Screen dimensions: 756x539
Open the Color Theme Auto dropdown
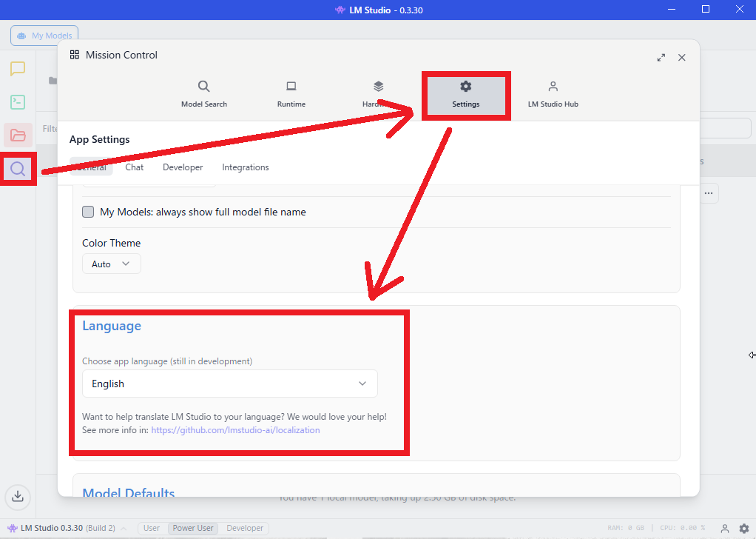pos(112,264)
